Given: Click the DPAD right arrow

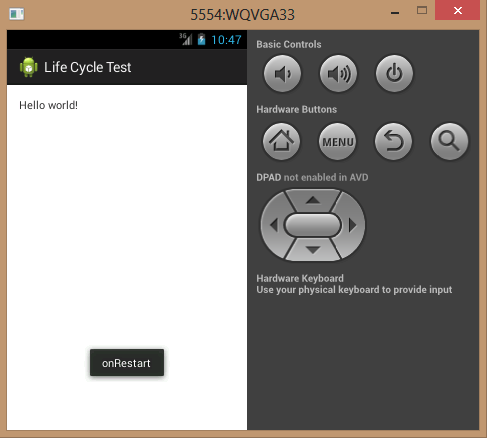Looking at the screenshot, I should click(x=352, y=225).
